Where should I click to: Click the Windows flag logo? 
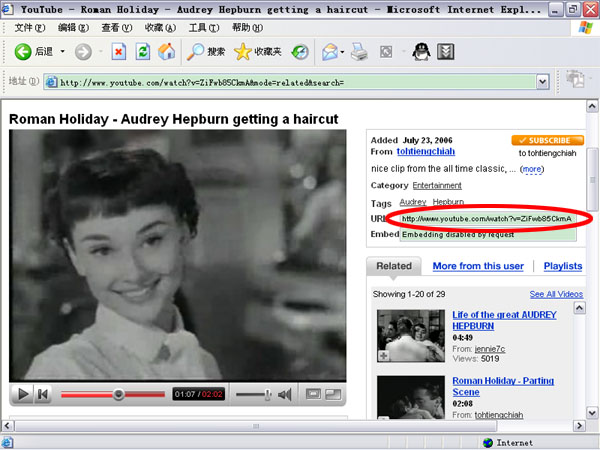point(585,28)
